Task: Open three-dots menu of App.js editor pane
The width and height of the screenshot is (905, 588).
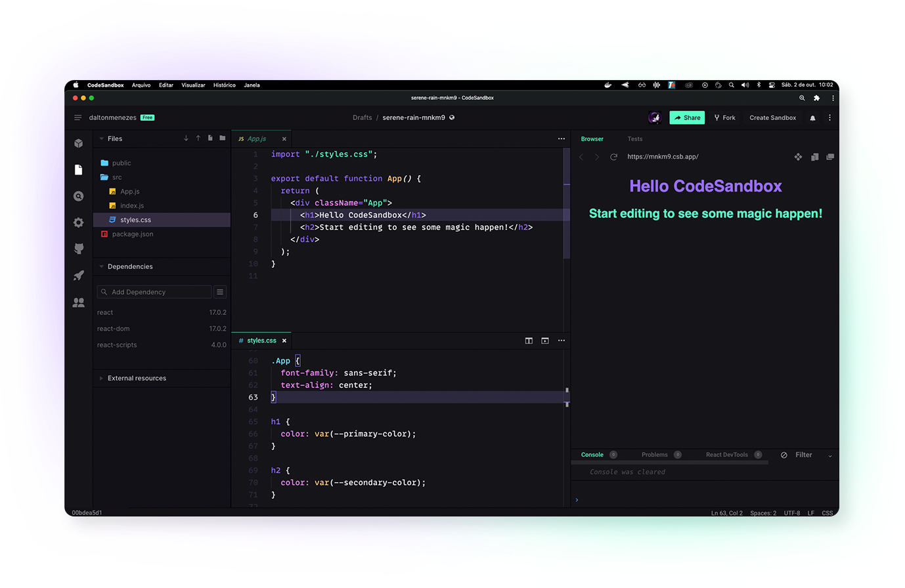Action: click(x=562, y=138)
